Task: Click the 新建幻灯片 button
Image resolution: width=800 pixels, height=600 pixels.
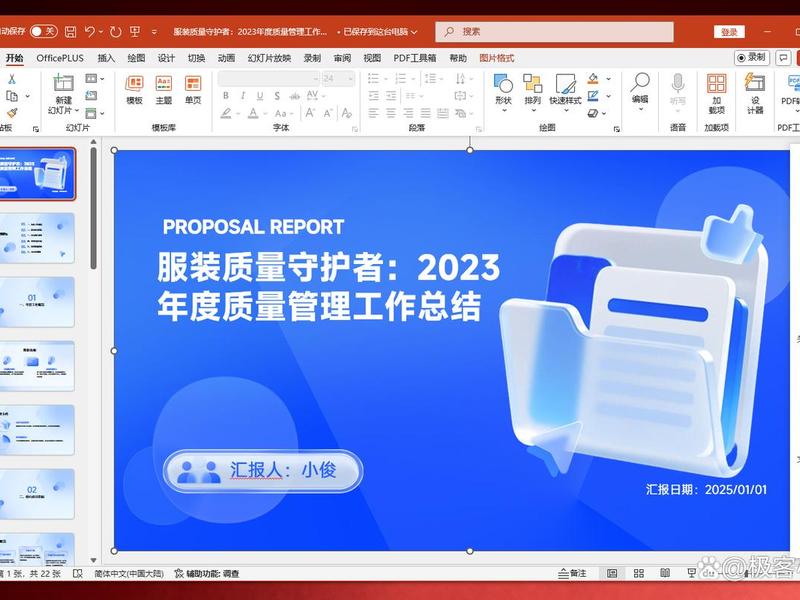Action: (64, 94)
